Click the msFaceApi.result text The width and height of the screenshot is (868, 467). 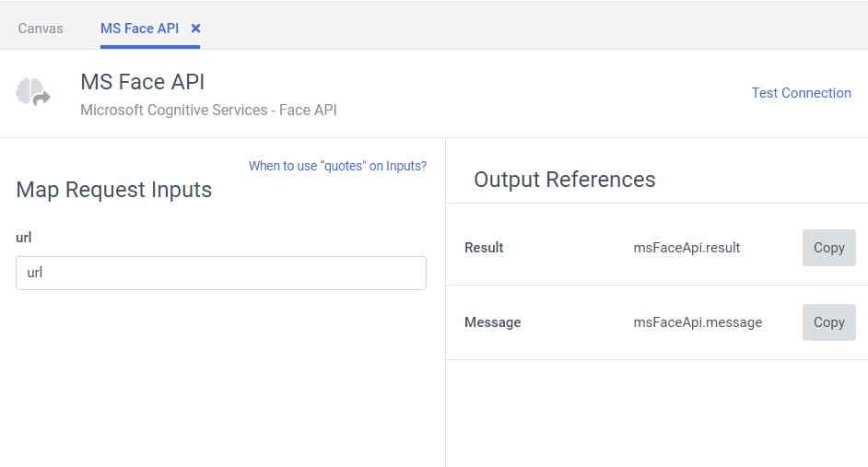[x=686, y=248]
